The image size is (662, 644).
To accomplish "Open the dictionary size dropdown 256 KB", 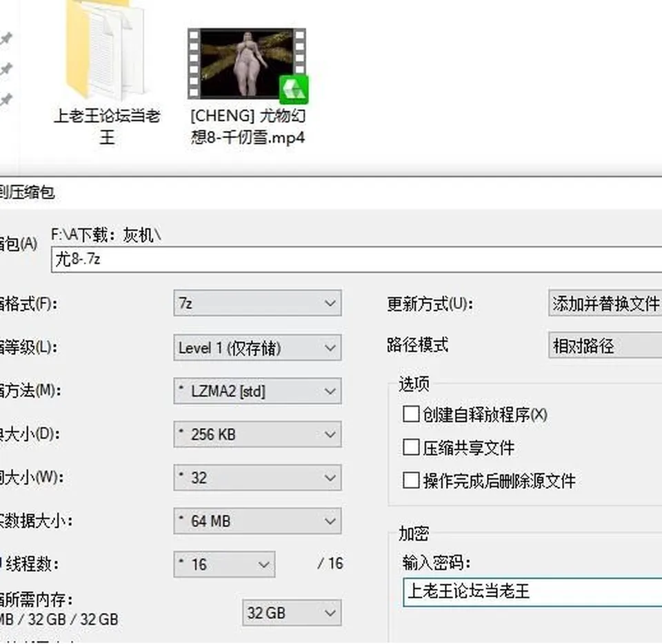I will pyautogui.click(x=257, y=434).
